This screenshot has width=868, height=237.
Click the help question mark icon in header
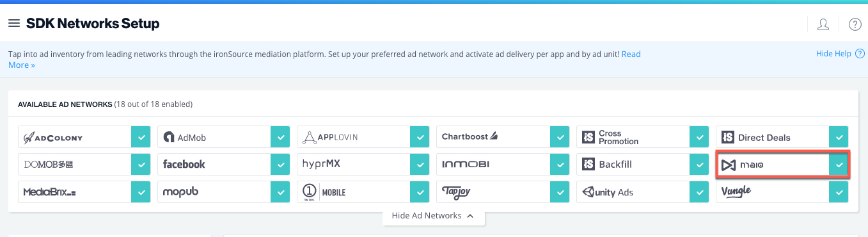(855, 24)
